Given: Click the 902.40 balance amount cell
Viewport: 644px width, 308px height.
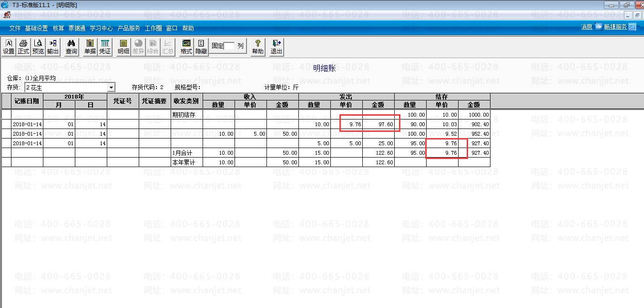Looking at the screenshot, I should coord(474,124).
